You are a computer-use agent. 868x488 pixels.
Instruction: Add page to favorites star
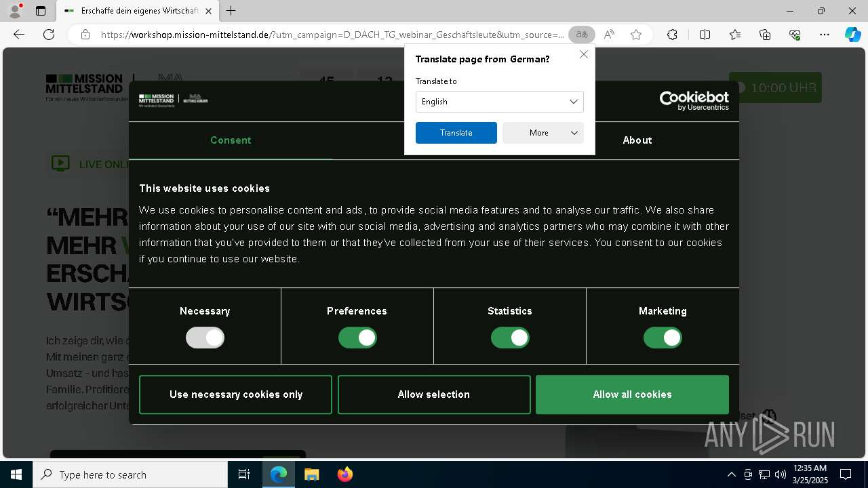pos(636,35)
